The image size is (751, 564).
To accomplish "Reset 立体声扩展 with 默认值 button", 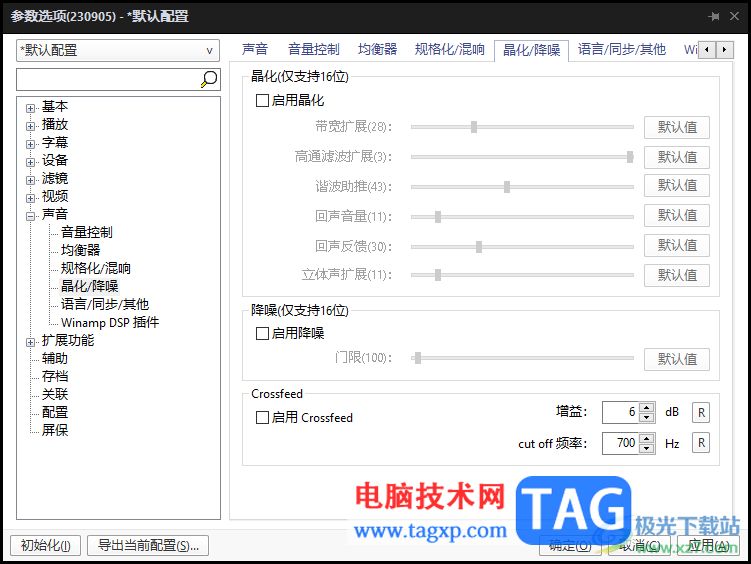I will click(x=677, y=275).
